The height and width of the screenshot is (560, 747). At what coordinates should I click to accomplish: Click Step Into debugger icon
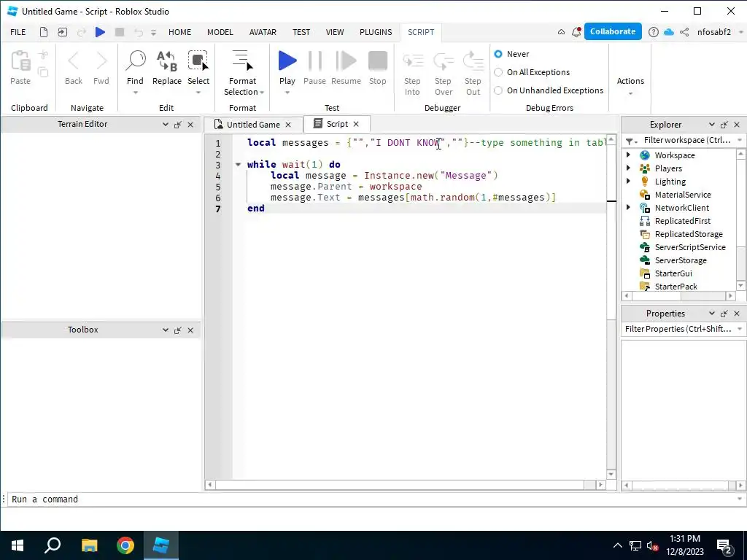413,61
